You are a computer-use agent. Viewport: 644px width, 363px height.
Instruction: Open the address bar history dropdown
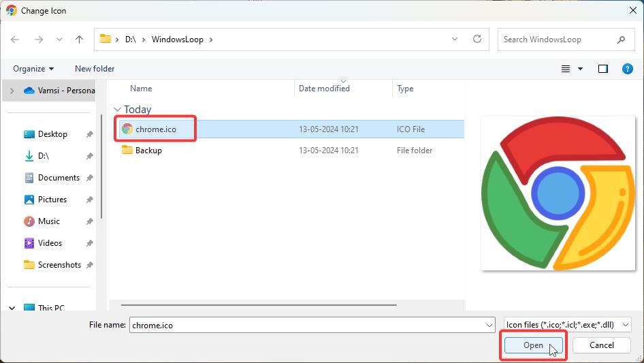pos(455,39)
